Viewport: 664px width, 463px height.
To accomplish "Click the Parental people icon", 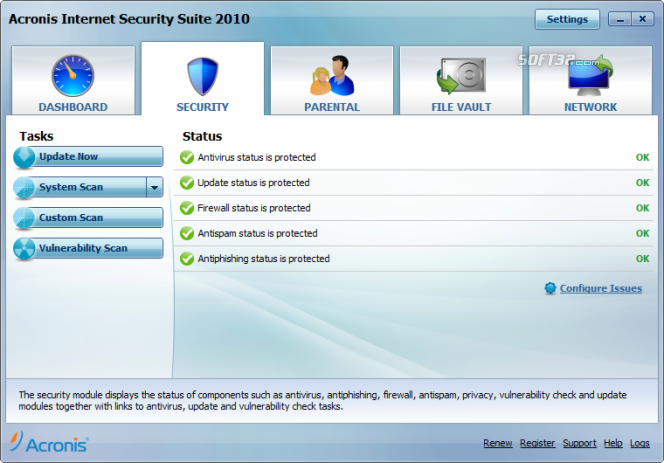I will coord(332,75).
